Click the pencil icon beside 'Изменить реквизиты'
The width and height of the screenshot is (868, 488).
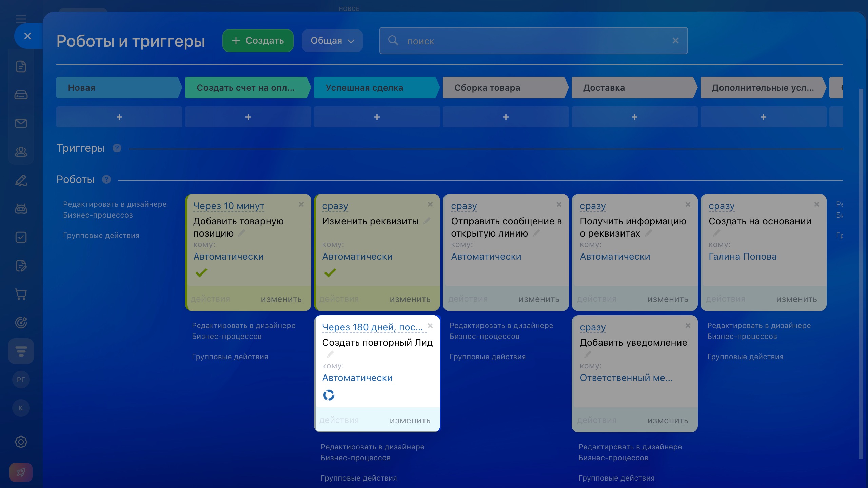click(427, 221)
